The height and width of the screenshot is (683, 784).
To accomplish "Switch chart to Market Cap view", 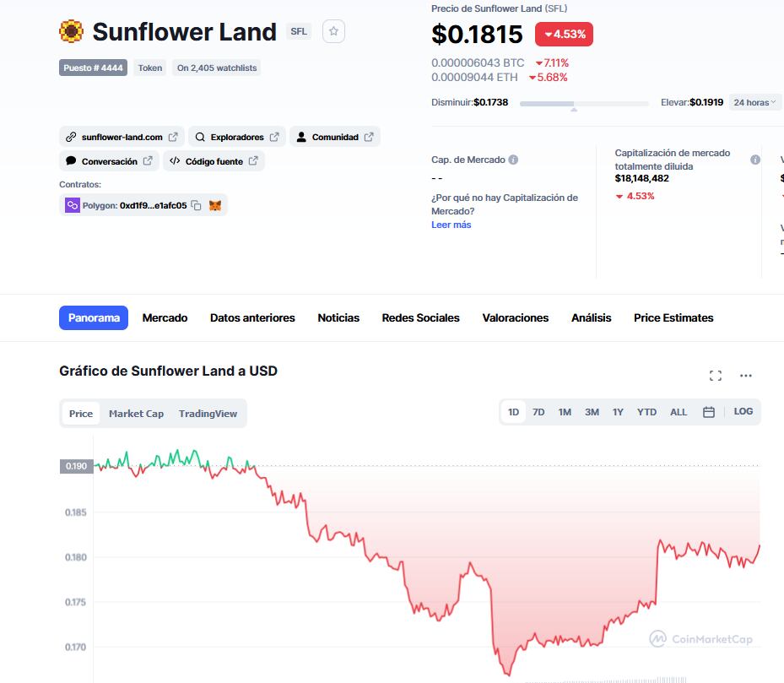I will (136, 413).
